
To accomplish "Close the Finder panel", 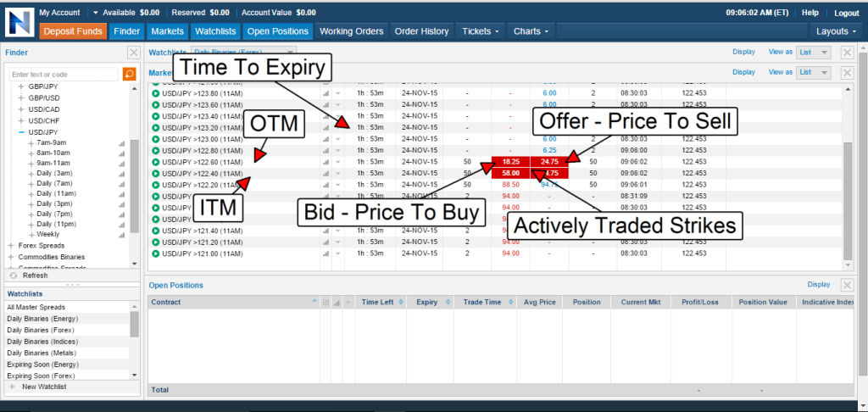I will tap(133, 53).
